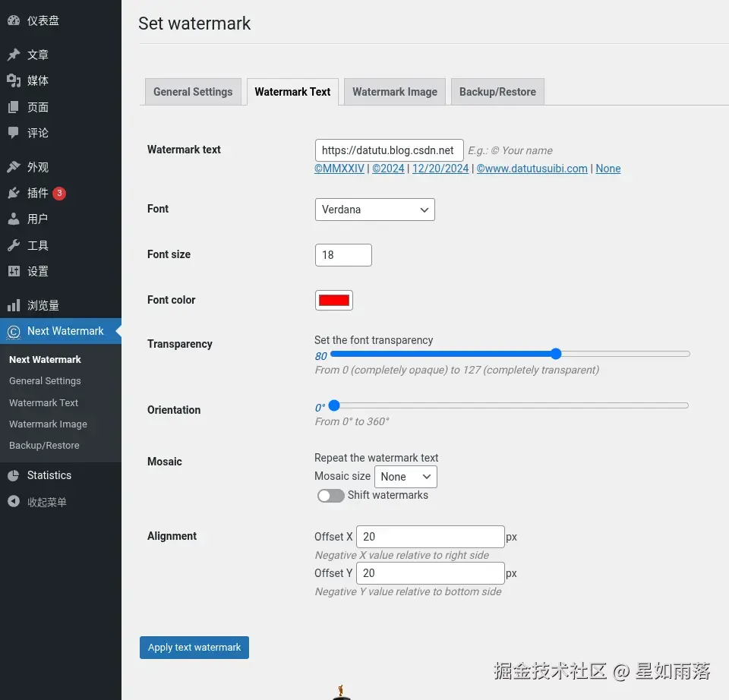This screenshot has width=729, height=700.
Task: Click the pin icon for 文章
Action: (x=14, y=55)
